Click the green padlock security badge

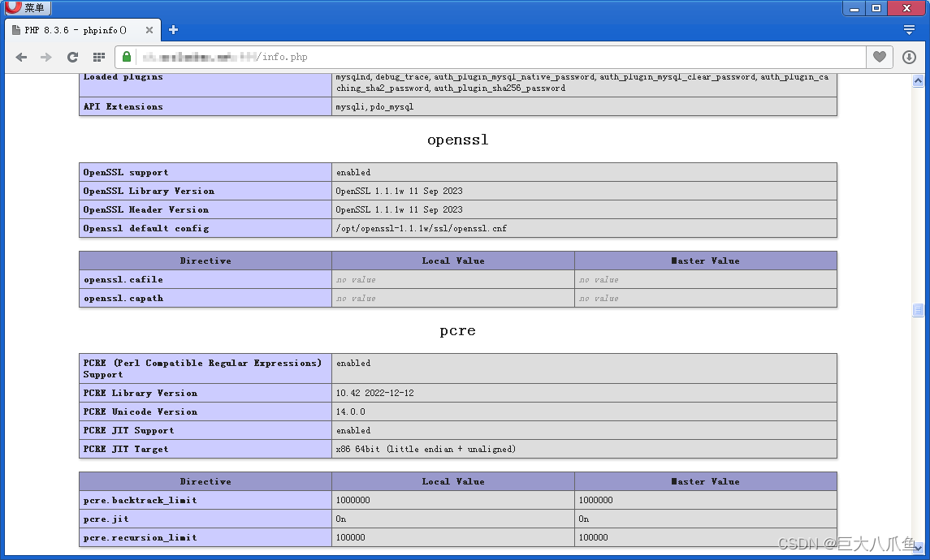[x=126, y=57]
